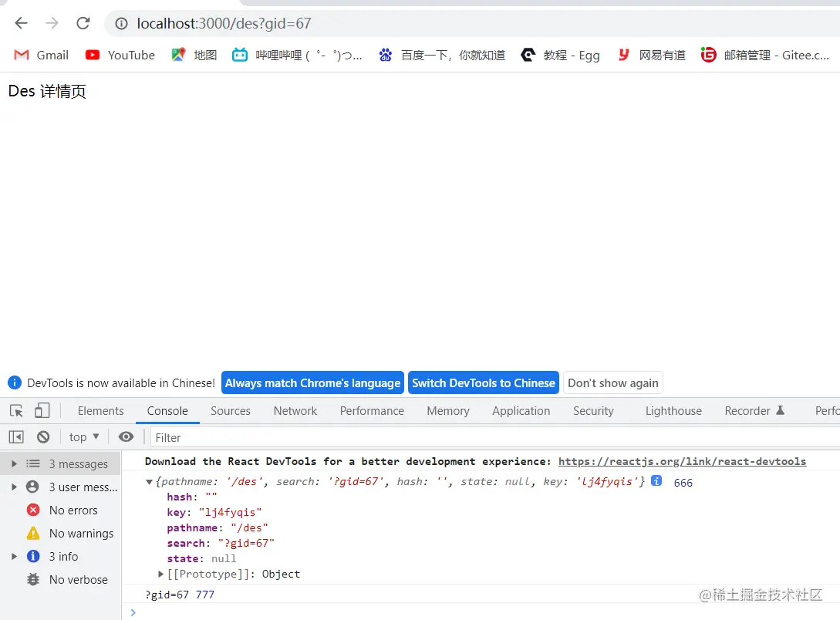Toggle the device toolbar icon
The height and width of the screenshot is (620, 840).
(x=42, y=411)
